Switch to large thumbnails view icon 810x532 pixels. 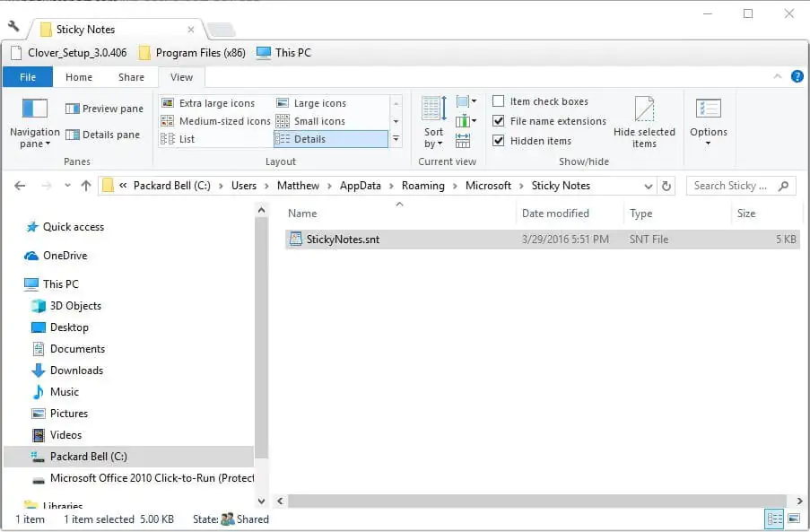point(792,519)
